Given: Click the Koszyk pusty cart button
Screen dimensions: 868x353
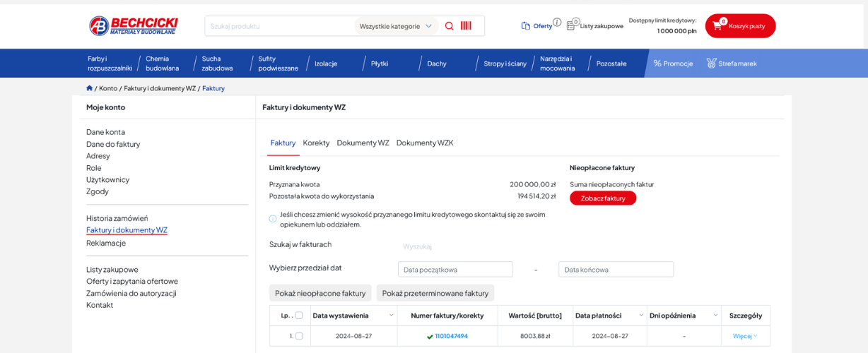Looking at the screenshot, I should tap(740, 26).
